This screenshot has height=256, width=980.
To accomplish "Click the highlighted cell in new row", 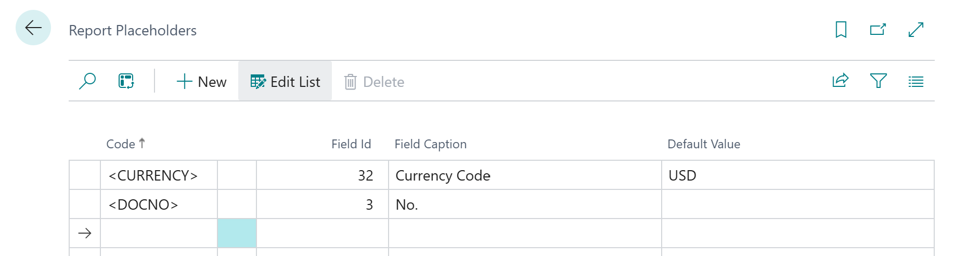I will (x=237, y=233).
